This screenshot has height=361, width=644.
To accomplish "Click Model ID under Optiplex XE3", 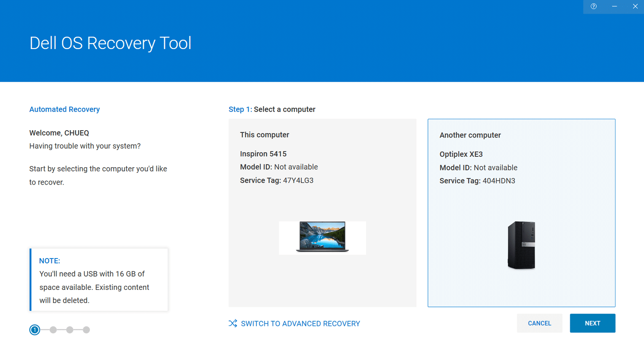I will [478, 168].
